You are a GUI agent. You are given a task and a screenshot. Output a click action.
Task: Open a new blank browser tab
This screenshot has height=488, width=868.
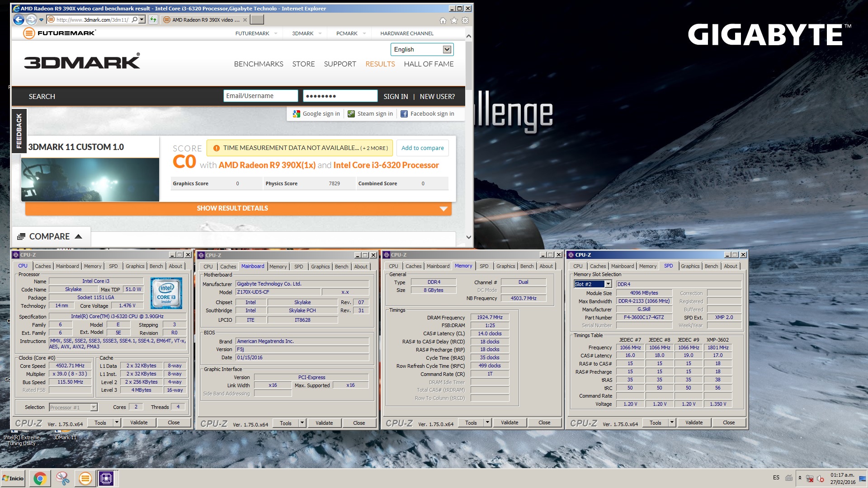257,19
